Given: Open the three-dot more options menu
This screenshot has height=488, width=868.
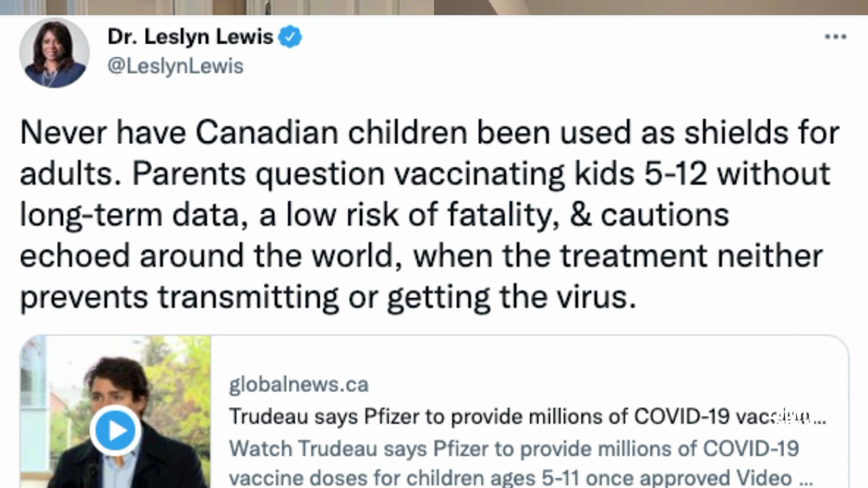Looking at the screenshot, I should tap(835, 37).
